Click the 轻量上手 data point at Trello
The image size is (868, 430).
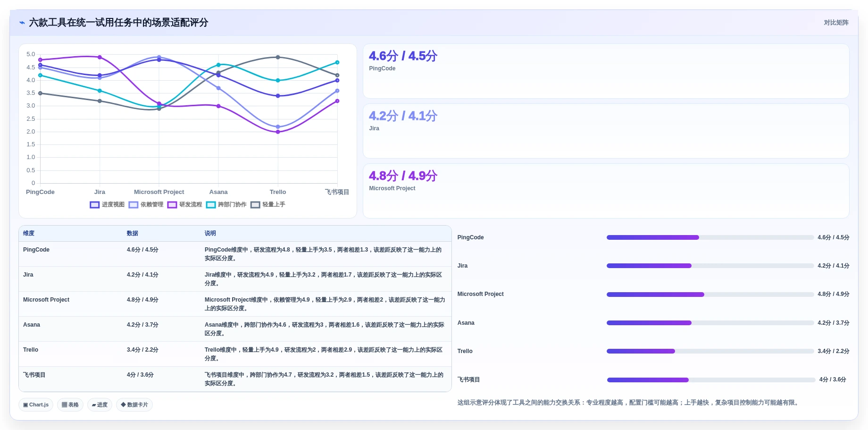pos(278,57)
